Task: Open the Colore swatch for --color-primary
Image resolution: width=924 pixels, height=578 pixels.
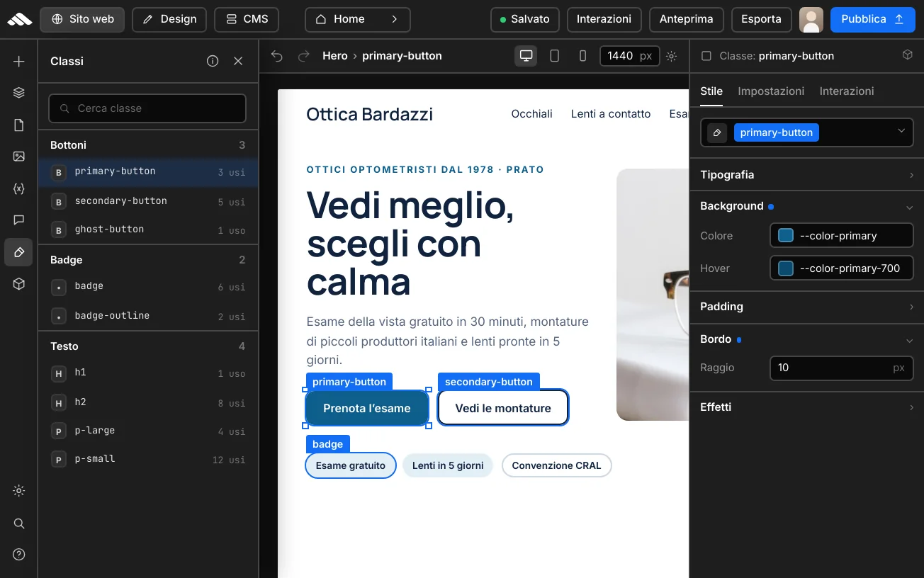Action: point(786,236)
